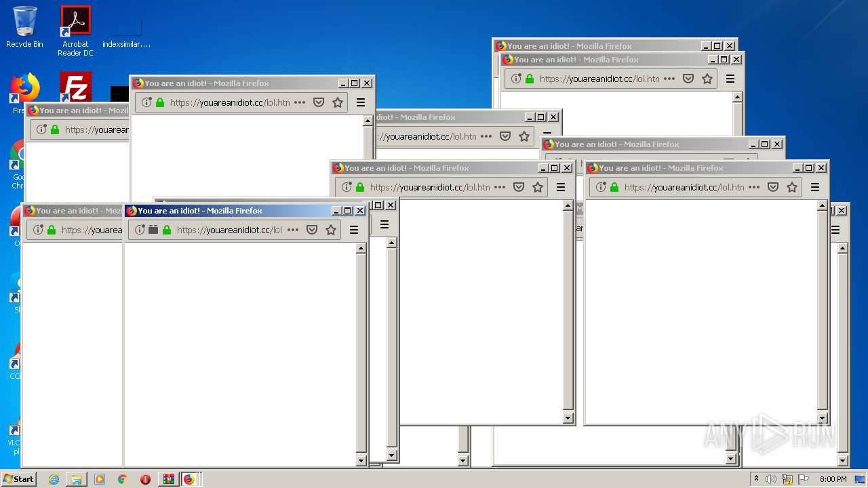
Task: Open site information in the active Firefox window
Action: tap(140, 230)
